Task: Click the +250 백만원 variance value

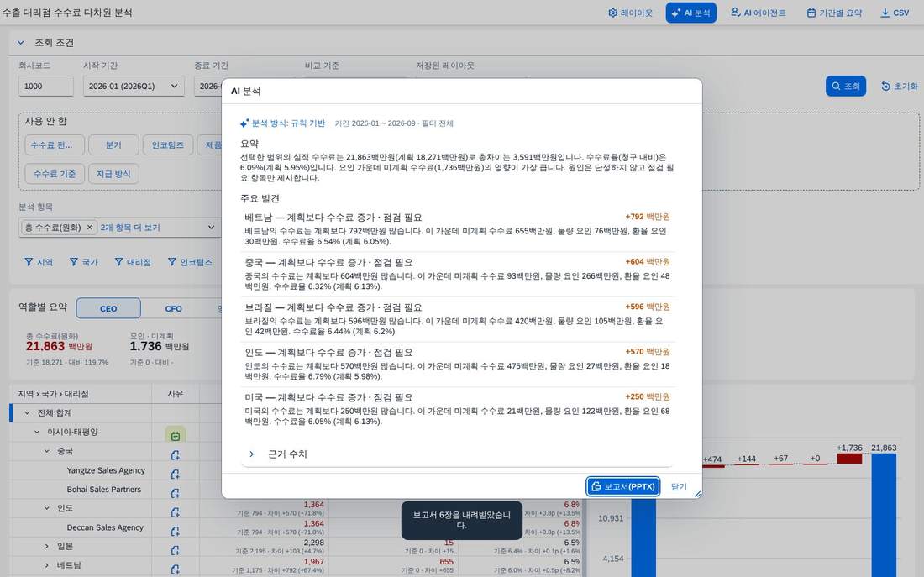Action: (648, 397)
